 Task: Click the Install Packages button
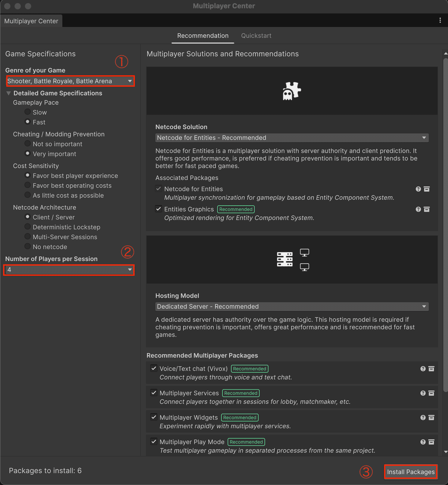(411, 472)
